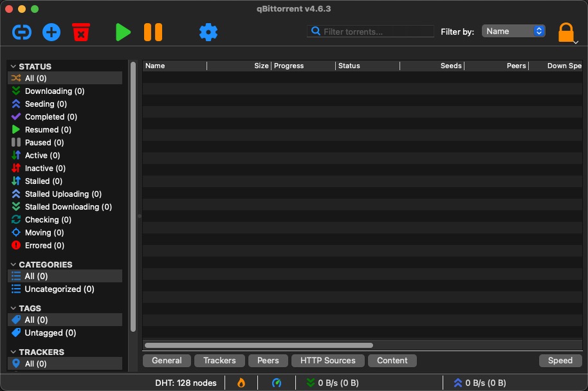
Task: Collapse the CATEGORIES section
Action: pyautogui.click(x=14, y=264)
